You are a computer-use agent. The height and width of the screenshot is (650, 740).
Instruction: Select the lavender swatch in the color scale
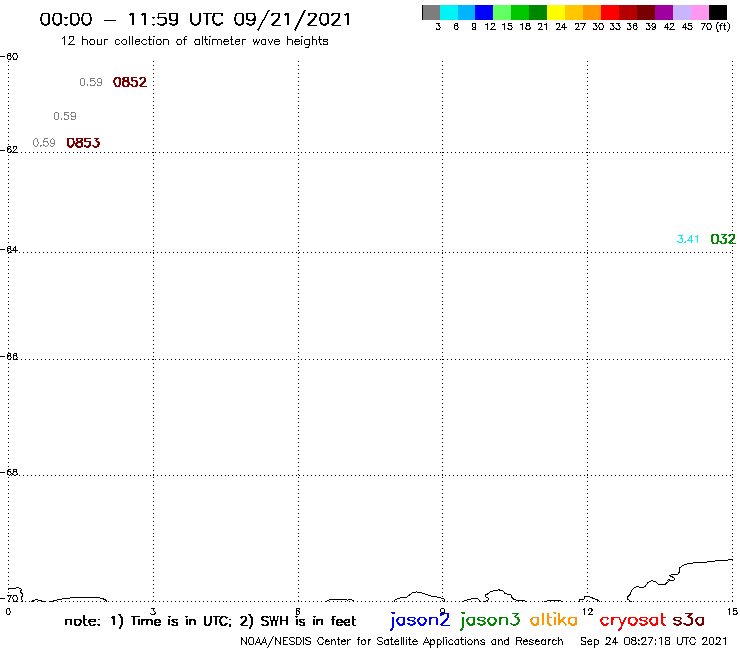click(x=682, y=12)
